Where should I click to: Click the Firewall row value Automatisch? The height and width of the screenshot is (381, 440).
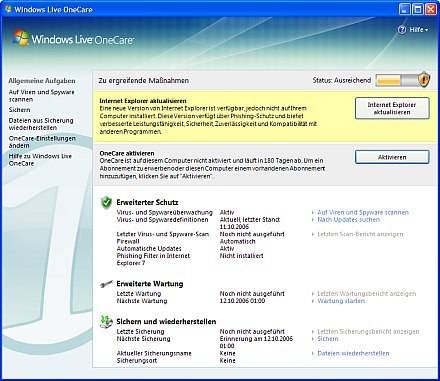tap(237, 242)
